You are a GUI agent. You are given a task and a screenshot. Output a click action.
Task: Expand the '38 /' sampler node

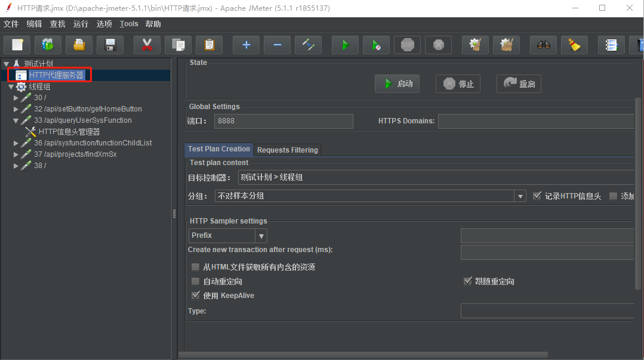tap(16, 166)
